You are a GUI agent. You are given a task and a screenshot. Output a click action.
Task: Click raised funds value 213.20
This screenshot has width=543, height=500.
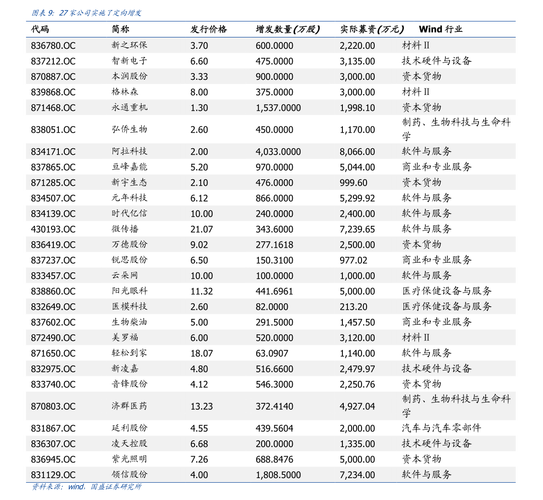click(353, 307)
